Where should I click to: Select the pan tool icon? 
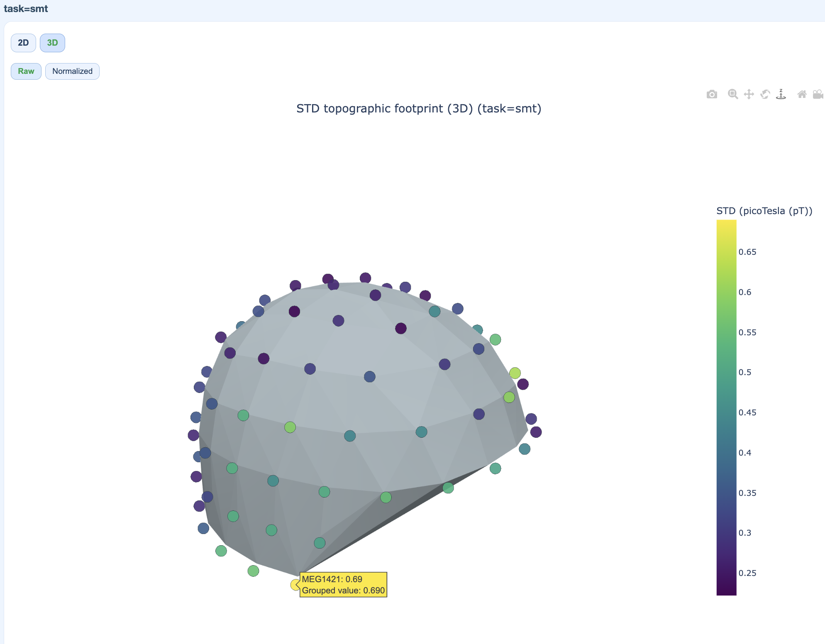749,94
